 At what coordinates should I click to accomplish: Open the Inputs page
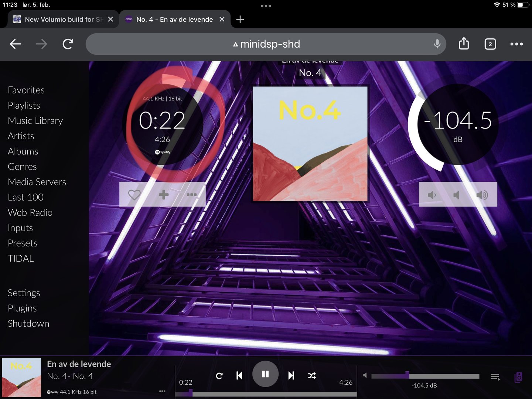pyautogui.click(x=20, y=228)
